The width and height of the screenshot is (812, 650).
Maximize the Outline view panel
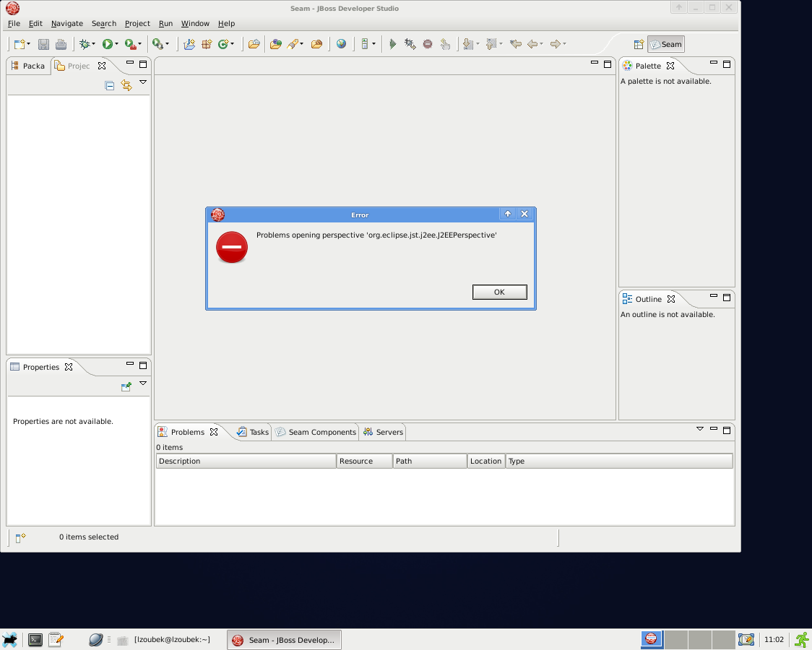click(x=727, y=298)
